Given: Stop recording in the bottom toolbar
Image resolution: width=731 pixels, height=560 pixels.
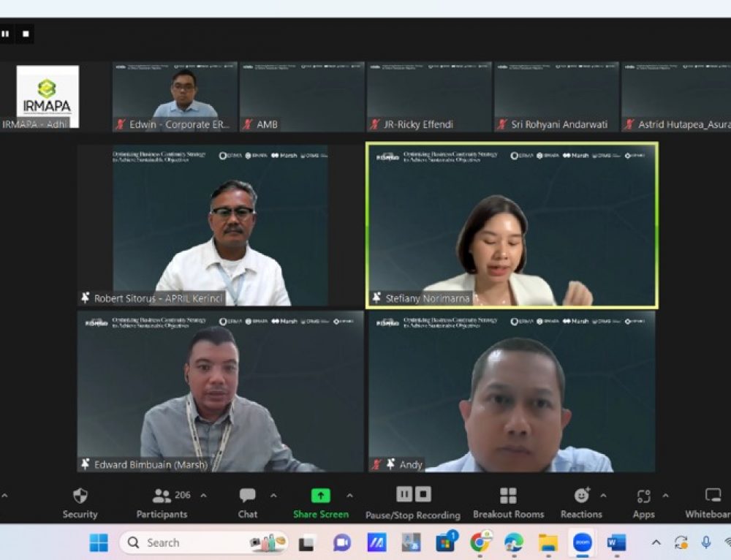Looking at the screenshot, I should click(x=423, y=494).
